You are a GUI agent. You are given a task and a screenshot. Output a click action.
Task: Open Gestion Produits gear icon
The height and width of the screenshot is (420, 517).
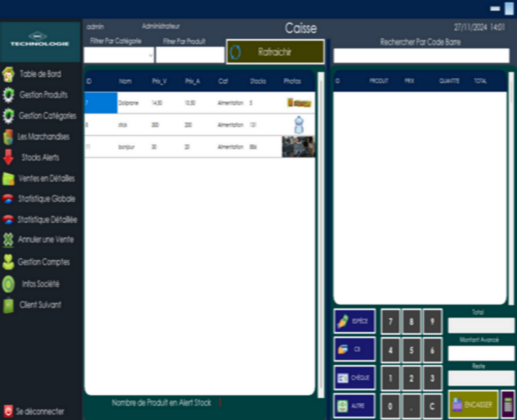point(8,95)
